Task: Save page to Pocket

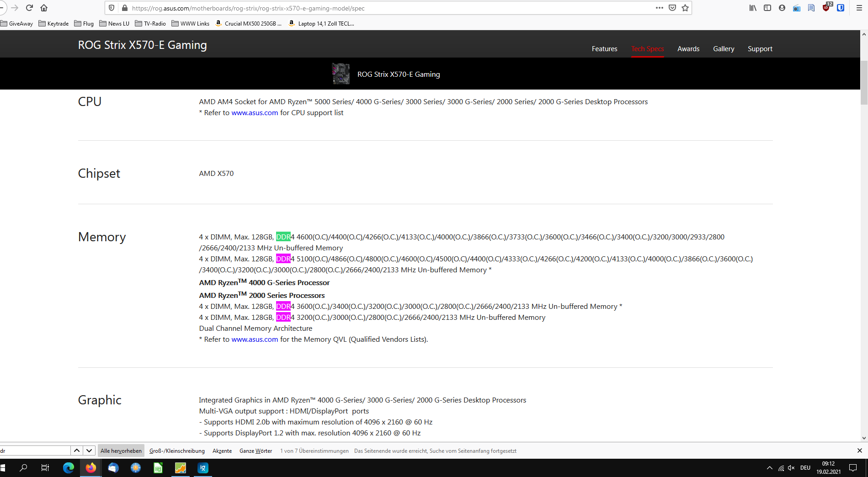Action: point(672,8)
